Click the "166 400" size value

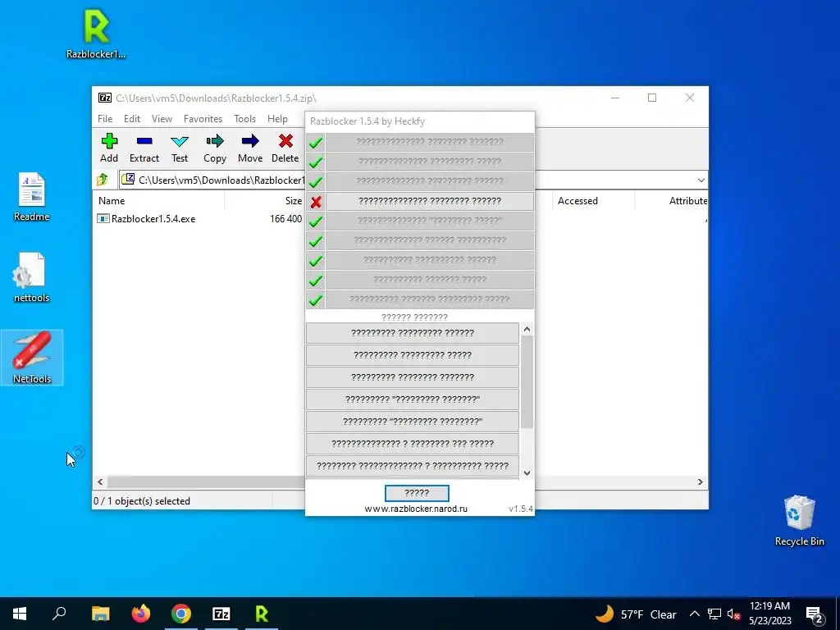[286, 219]
